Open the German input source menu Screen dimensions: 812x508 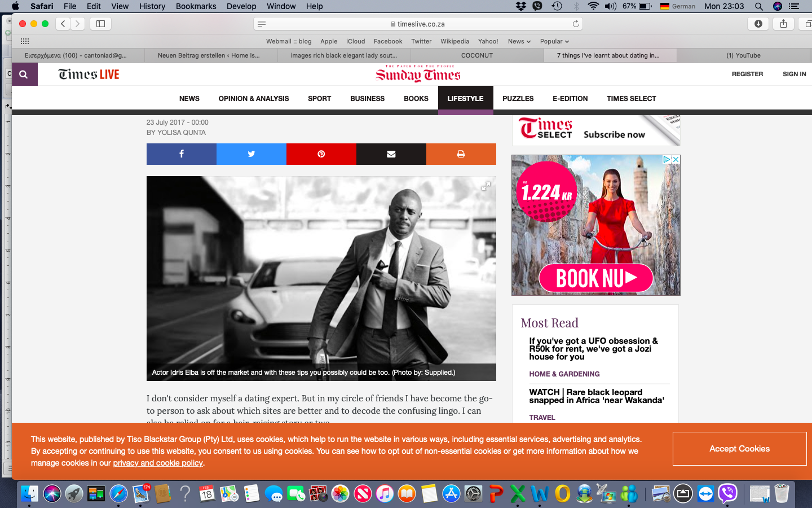pos(677,6)
